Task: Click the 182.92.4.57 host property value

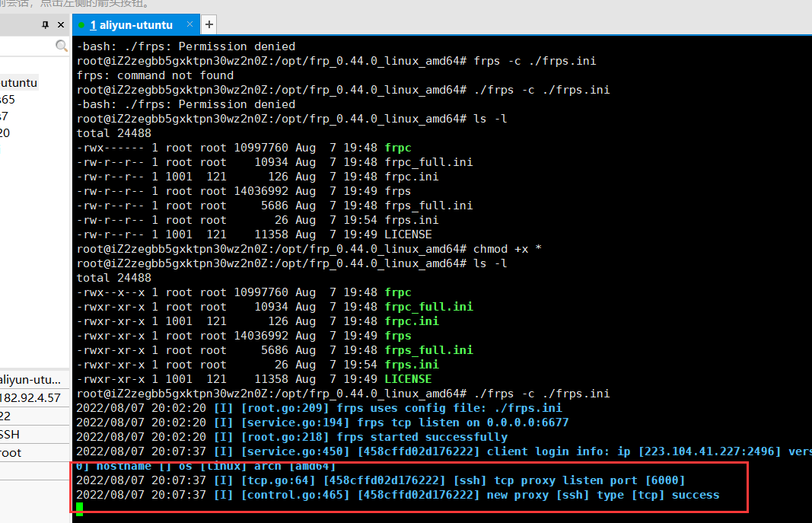Action: tap(30, 397)
